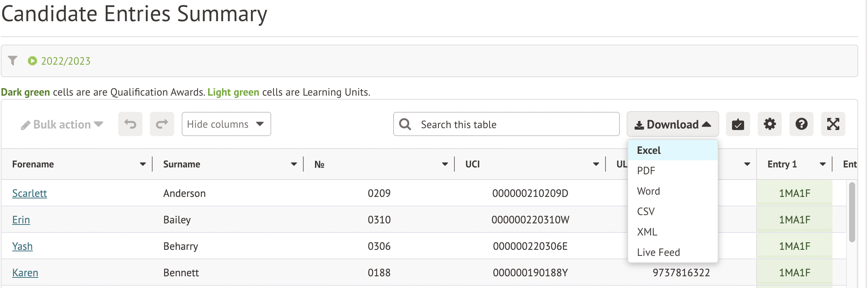Choose Excel from the Download menu
Viewport: 868px width, 288px height.
[x=649, y=150]
